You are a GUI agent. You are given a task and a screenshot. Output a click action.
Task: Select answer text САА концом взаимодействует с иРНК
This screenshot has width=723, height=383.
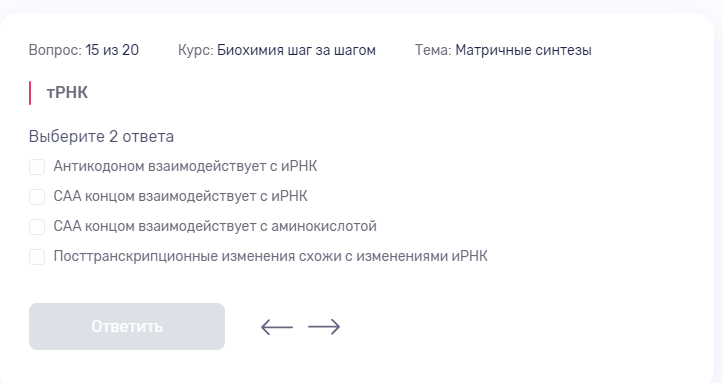tap(180, 196)
